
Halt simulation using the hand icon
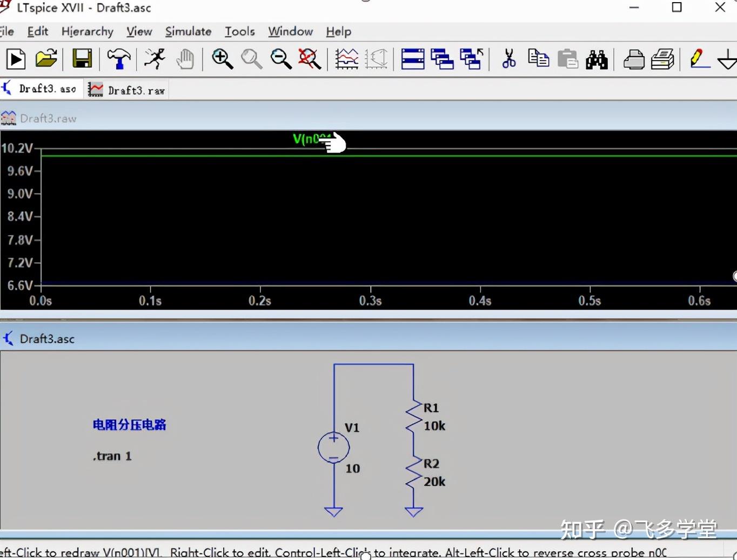point(185,59)
